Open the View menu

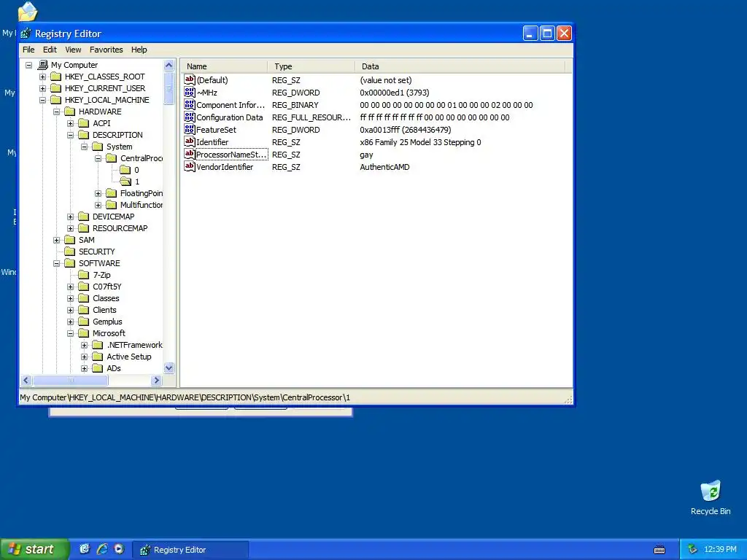pyautogui.click(x=73, y=50)
